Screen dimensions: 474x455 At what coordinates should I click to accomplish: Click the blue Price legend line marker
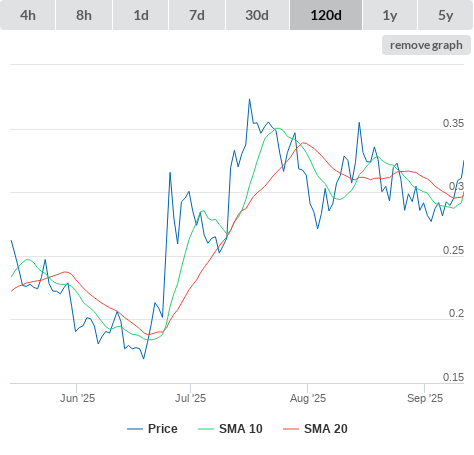point(135,429)
